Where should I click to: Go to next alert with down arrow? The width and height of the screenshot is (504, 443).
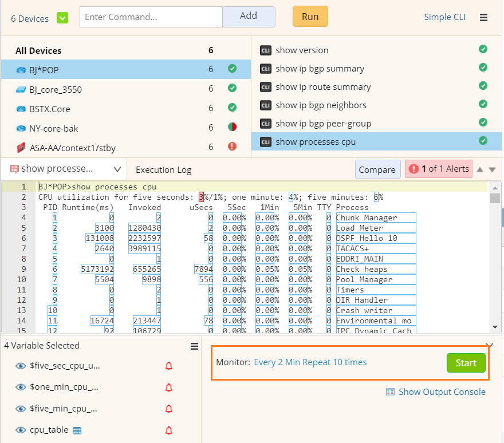[x=492, y=169]
